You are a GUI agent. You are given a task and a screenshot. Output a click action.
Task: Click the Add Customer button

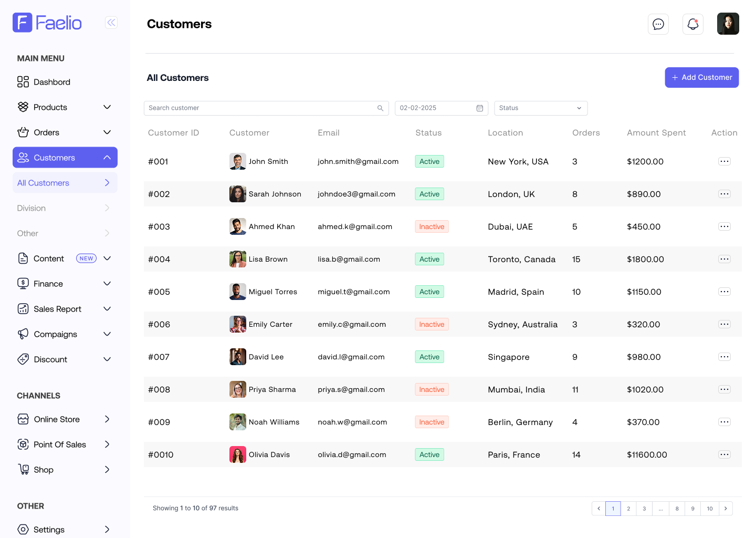point(701,78)
